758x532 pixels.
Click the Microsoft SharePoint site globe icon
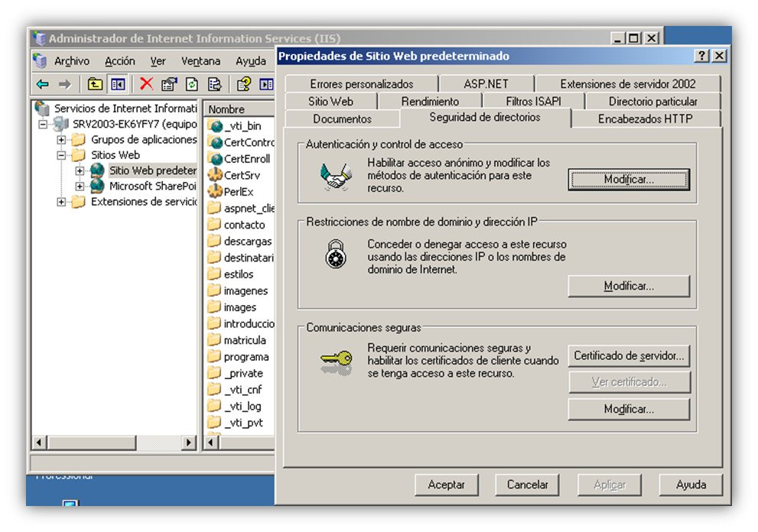point(98,186)
